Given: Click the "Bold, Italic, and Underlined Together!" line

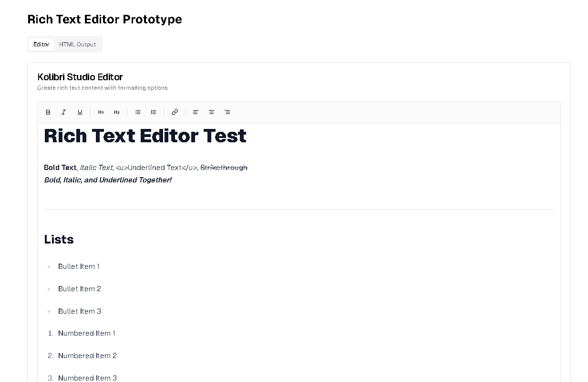Looking at the screenshot, I should (108, 180).
